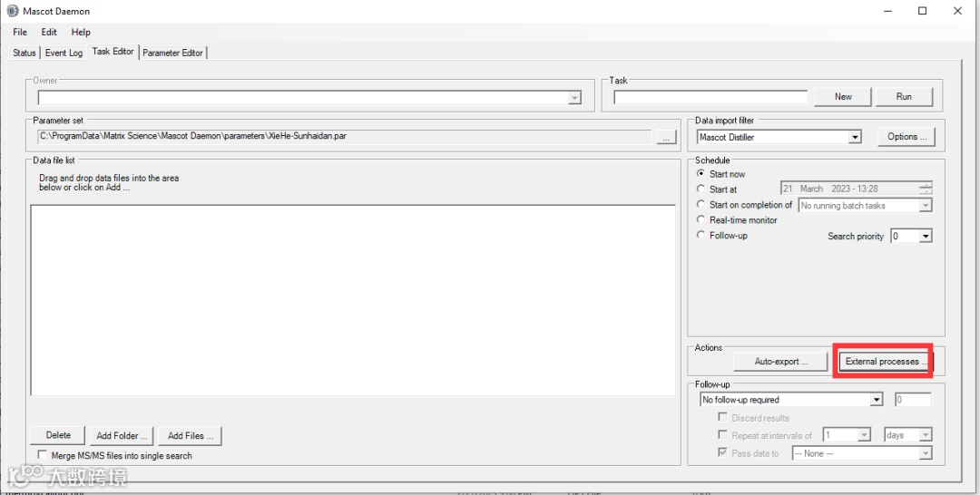
Task: Open External processes dialog
Action: [x=884, y=362]
